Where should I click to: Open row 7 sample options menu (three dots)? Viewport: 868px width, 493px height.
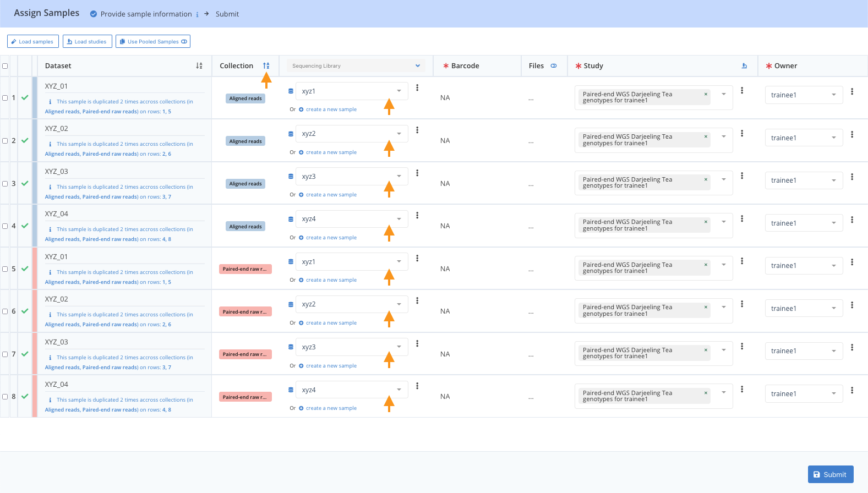[417, 343]
